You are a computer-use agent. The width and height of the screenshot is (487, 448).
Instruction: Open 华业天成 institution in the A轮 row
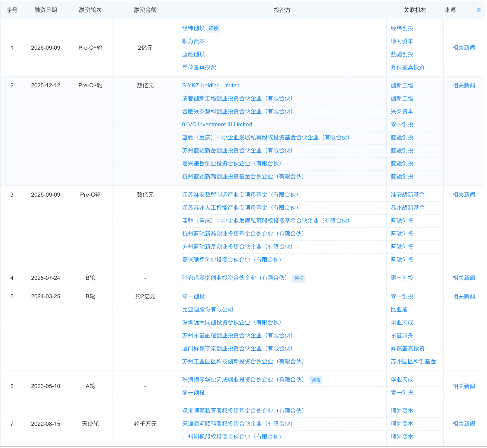402,380
